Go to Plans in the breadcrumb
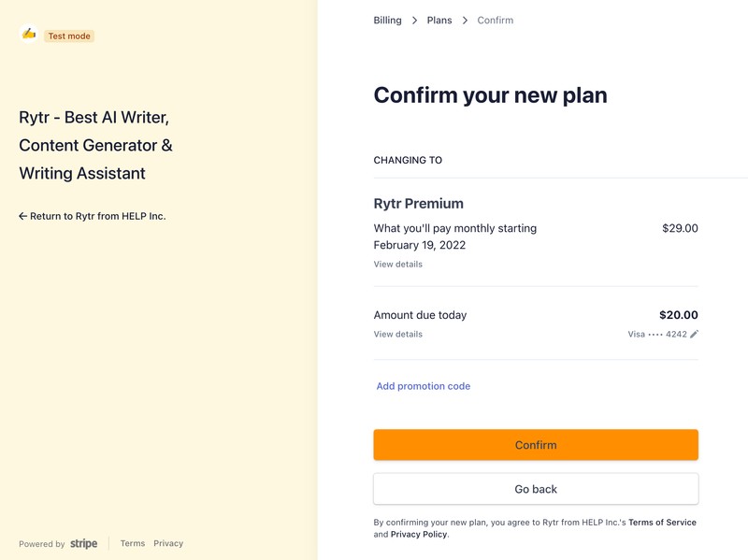 [439, 21]
